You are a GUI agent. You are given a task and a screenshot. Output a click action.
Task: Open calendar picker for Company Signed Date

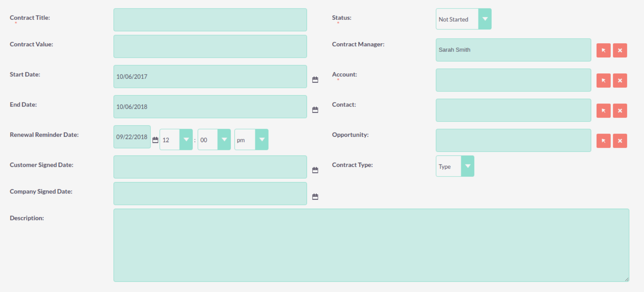[x=315, y=197]
